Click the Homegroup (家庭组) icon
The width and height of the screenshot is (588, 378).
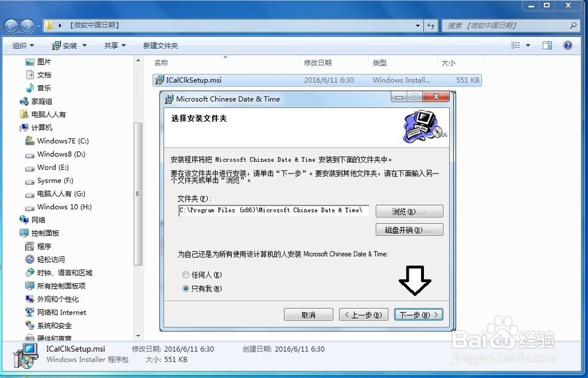coord(24,101)
